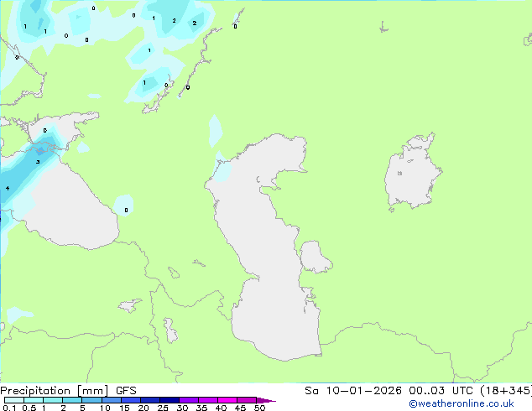
Task: Click the legend scale label '35'
Action: pyautogui.click(x=201, y=408)
